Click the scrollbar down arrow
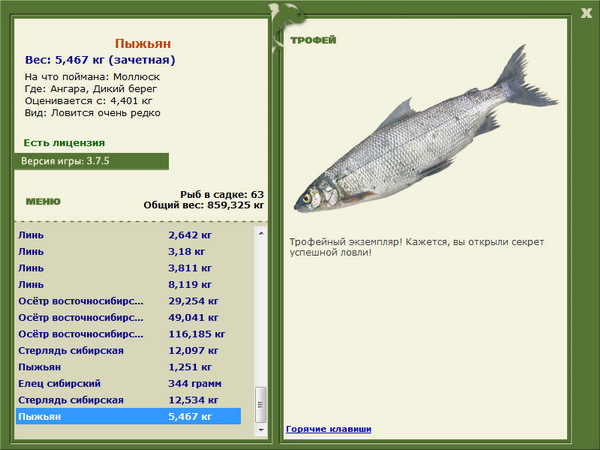Screen dimensions: 600x450 pyautogui.click(x=261, y=430)
